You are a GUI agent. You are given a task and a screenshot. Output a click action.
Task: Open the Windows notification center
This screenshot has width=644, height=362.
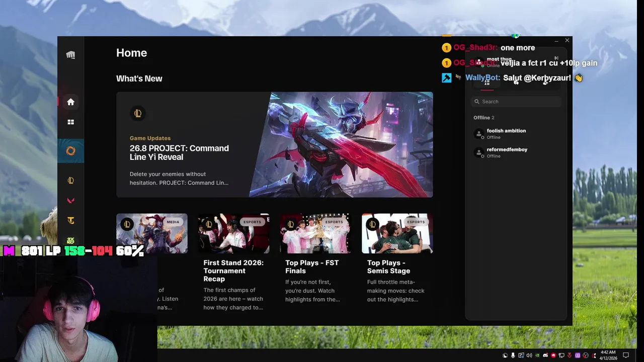tap(626, 355)
